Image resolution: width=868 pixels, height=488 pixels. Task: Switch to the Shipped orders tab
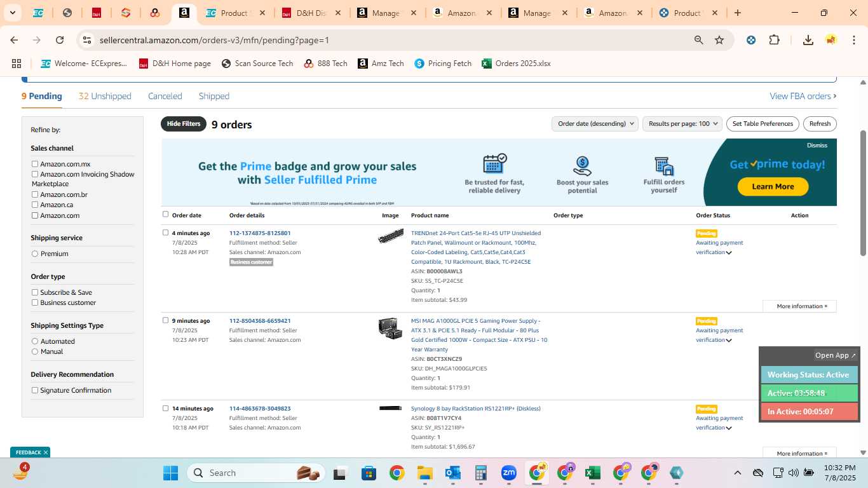click(x=214, y=96)
